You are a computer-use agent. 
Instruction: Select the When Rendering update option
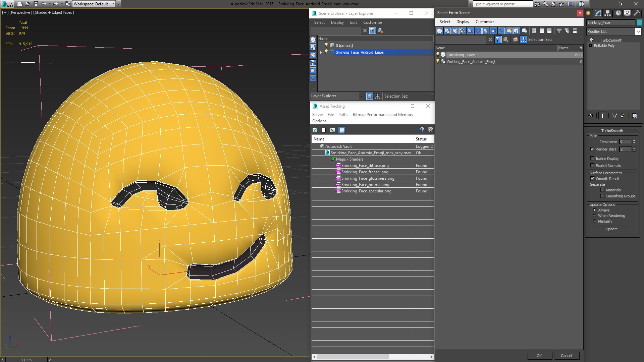click(x=594, y=216)
